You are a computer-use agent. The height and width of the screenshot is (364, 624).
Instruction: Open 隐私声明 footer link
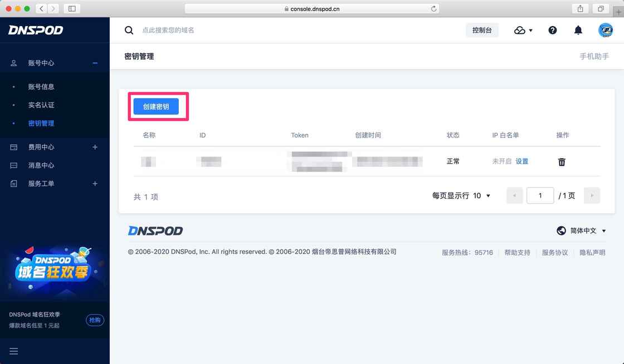point(592,252)
